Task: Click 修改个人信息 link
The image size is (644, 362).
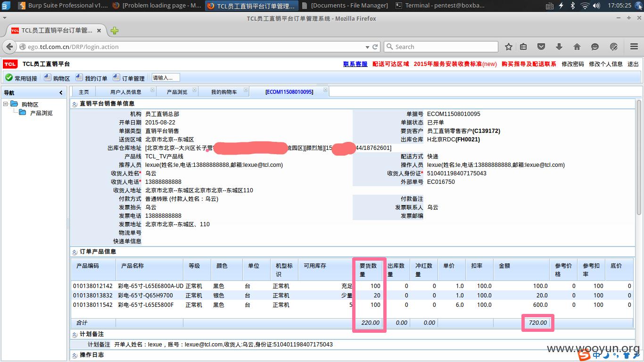Action: coord(606,64)
